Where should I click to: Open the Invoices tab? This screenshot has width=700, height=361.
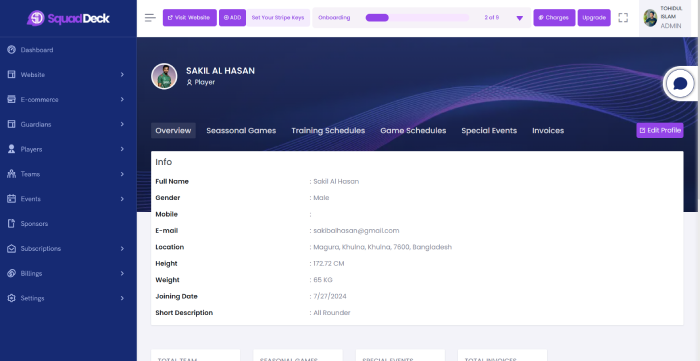[x=548, y=131]
